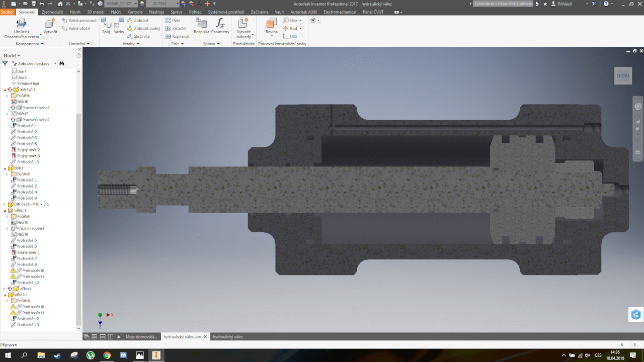
Task: Click the Zrcadlit icon in the Pole panel
Action: click(x=169, y=28)
